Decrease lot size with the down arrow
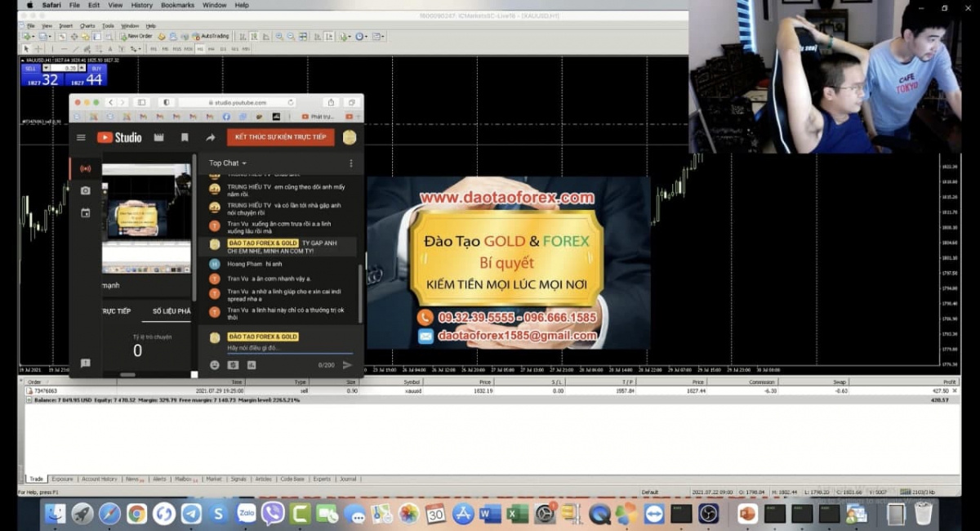 point(47,68)
